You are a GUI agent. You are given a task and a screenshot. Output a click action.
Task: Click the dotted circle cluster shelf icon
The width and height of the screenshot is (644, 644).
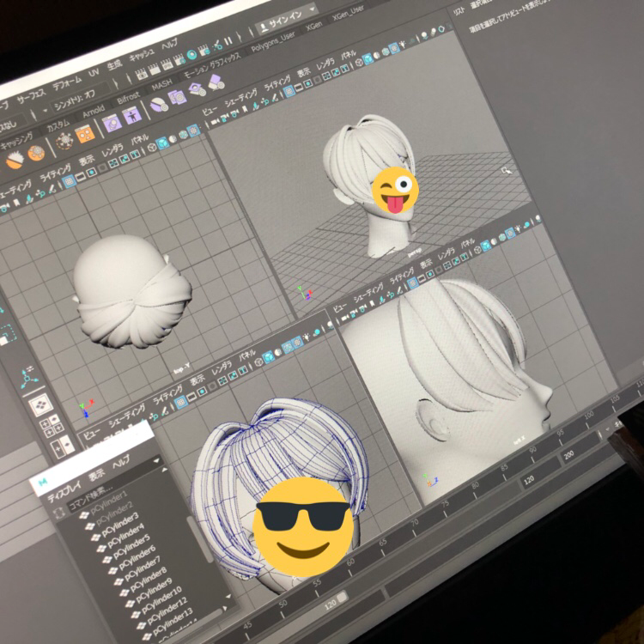click(x=64, y=141)
